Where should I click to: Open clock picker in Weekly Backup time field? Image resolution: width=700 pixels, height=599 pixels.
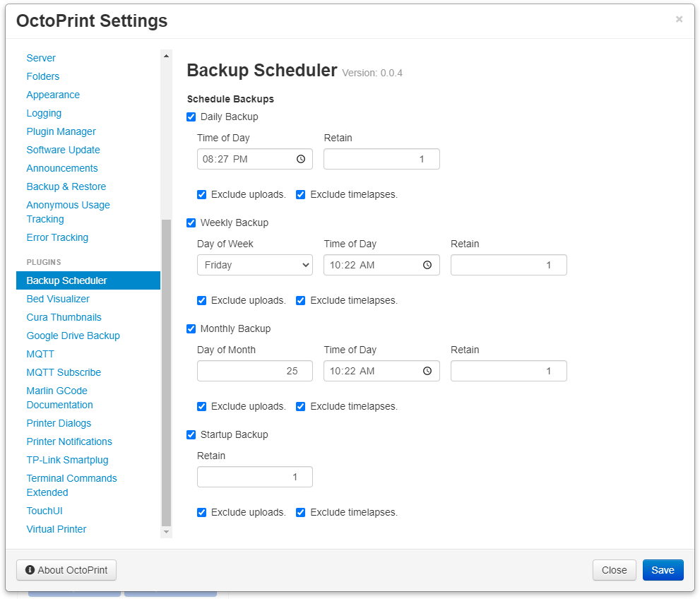tap(427, 265)
